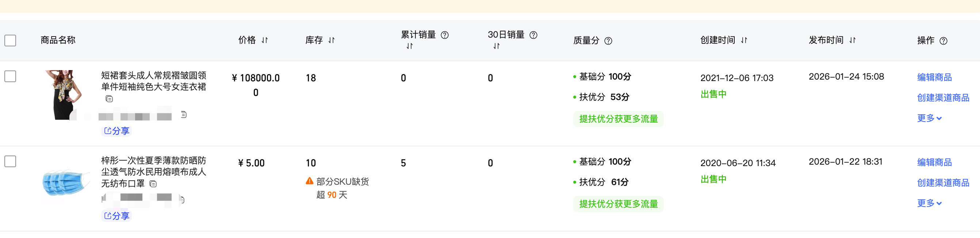
Task: Show the quality score help icon
Action: coord(608,41)
